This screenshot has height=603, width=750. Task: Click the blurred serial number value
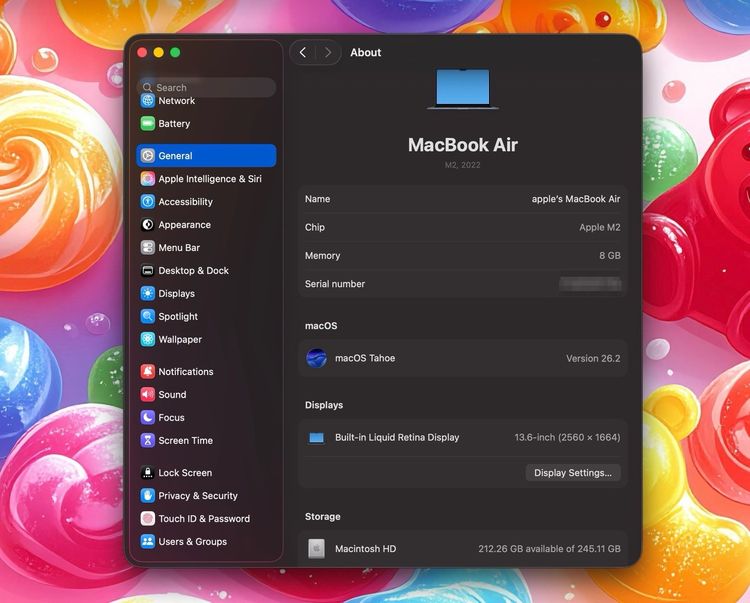590,284
